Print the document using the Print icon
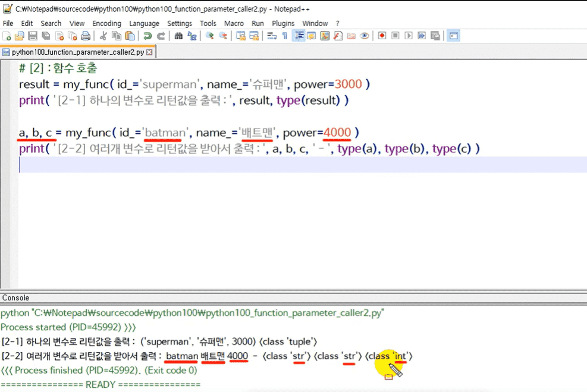 86,36
